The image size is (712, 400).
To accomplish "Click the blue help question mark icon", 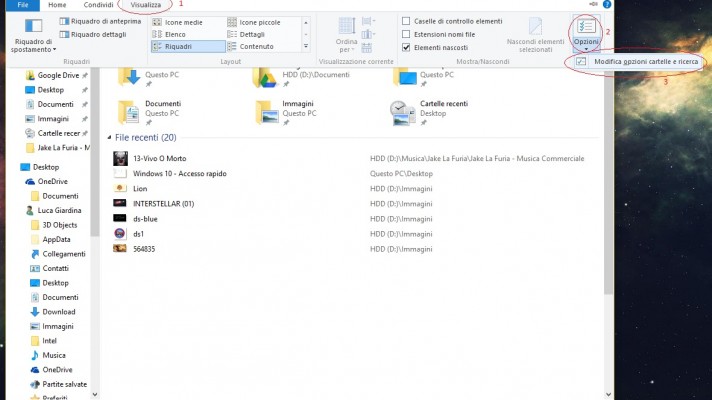I will [607, 4].
